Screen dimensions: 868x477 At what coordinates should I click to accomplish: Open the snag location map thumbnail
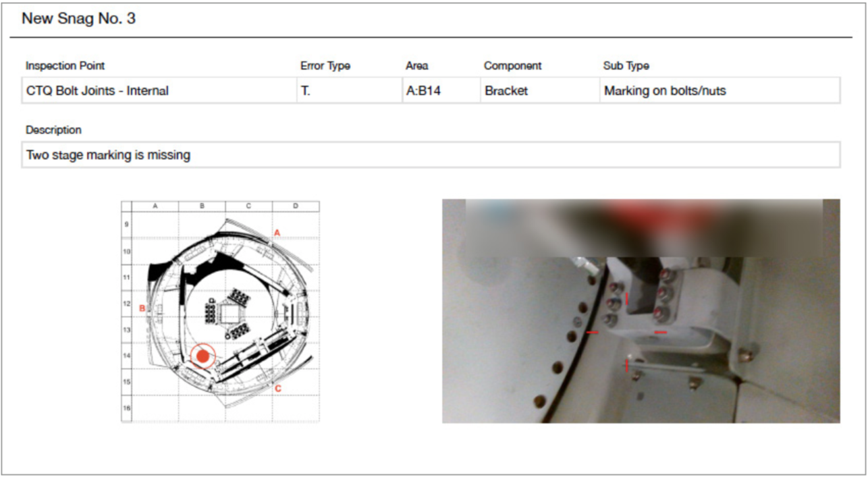click(x=220, y=312)
